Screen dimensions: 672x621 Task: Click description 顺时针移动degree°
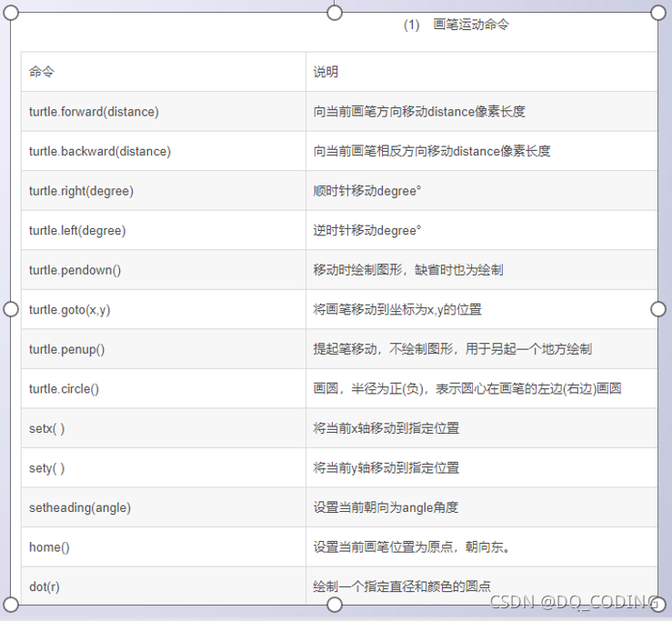366,191
